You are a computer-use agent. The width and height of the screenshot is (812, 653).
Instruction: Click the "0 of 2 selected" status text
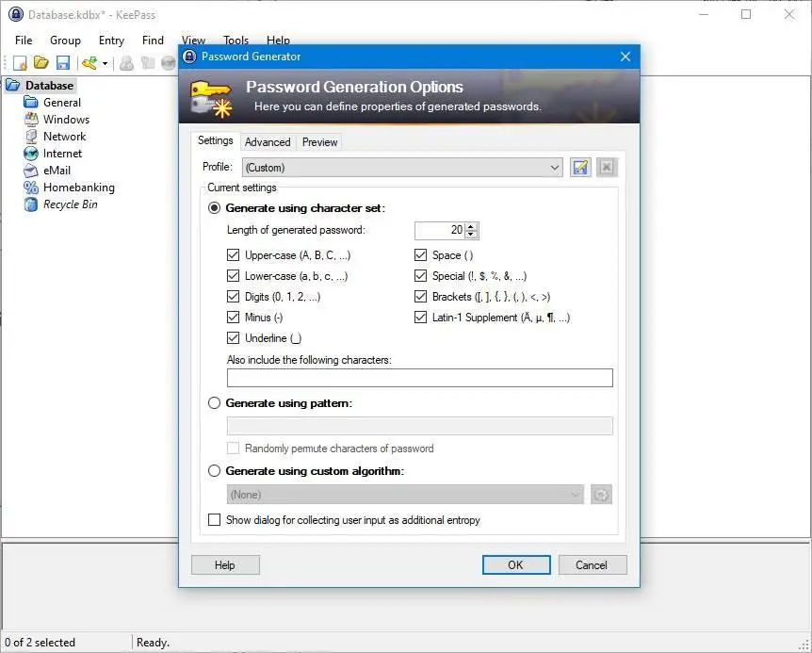pos(40,643)
